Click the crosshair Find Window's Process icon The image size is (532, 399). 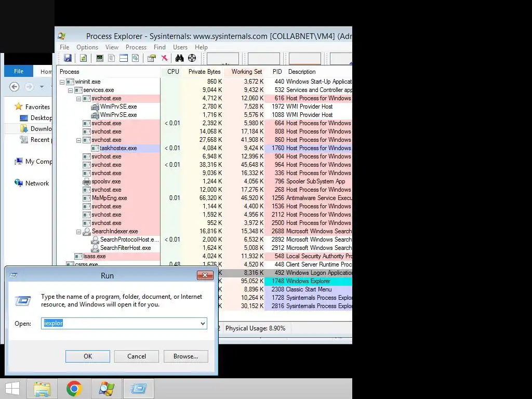192,58
